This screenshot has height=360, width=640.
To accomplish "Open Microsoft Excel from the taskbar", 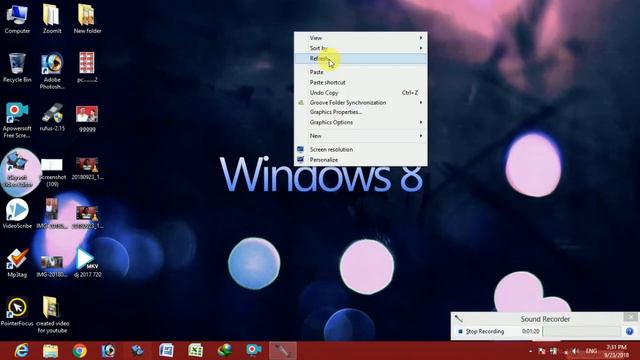I will pyautogui.click(x=196, y=351).
